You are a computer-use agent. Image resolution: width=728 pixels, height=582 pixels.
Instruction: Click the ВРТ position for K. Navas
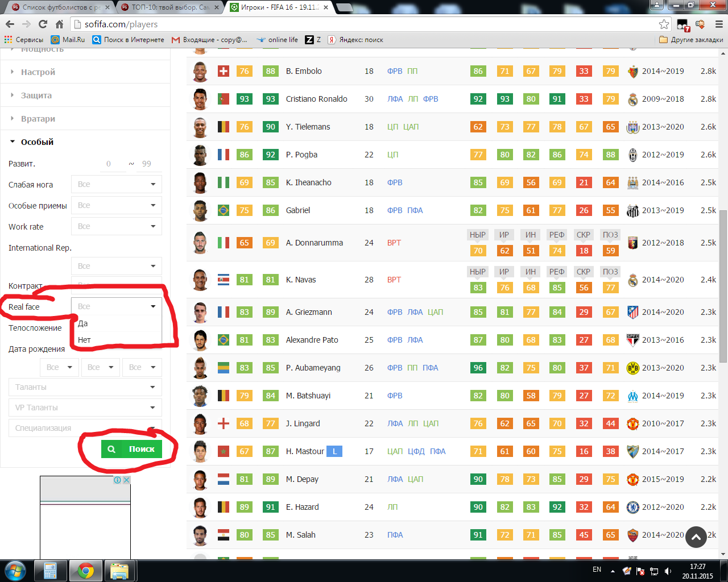click(x=394, y=280)
